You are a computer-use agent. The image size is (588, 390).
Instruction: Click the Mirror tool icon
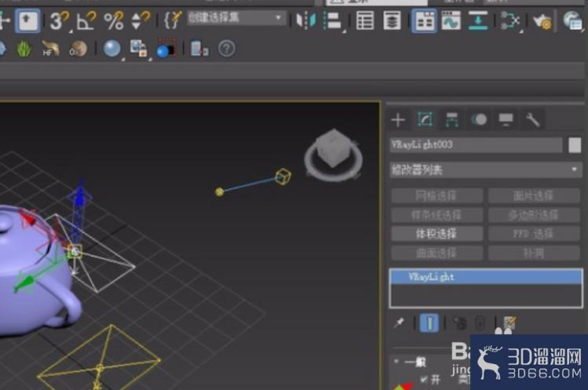[x=306, y=20]
